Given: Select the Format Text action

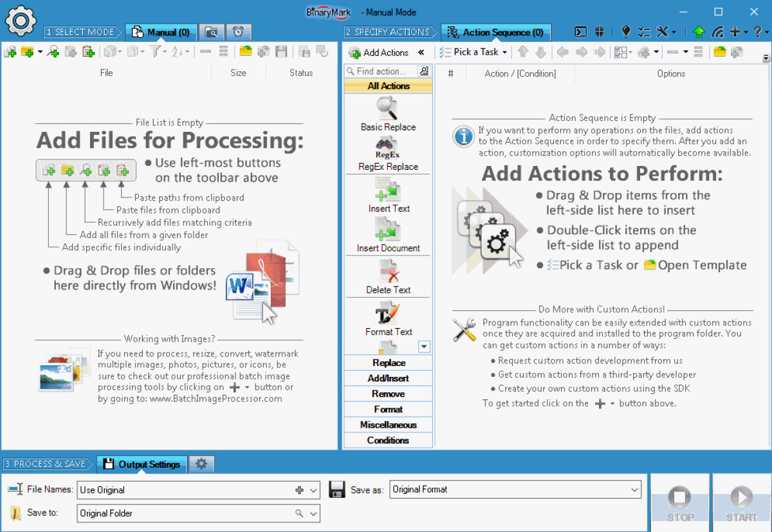Looking at the screenshot, I should (x=388, y=320).
